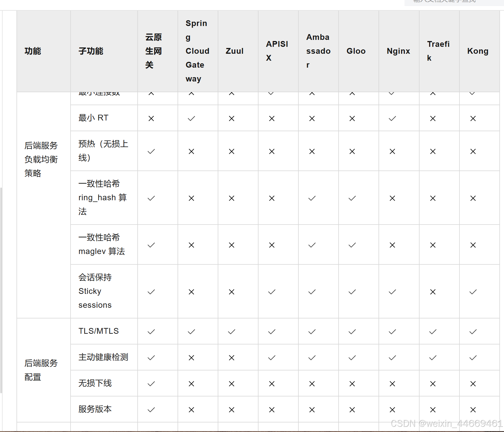The image size is (504, 432).
Task: Click Zuul cross in 预热 row
Action: point(232,151)
